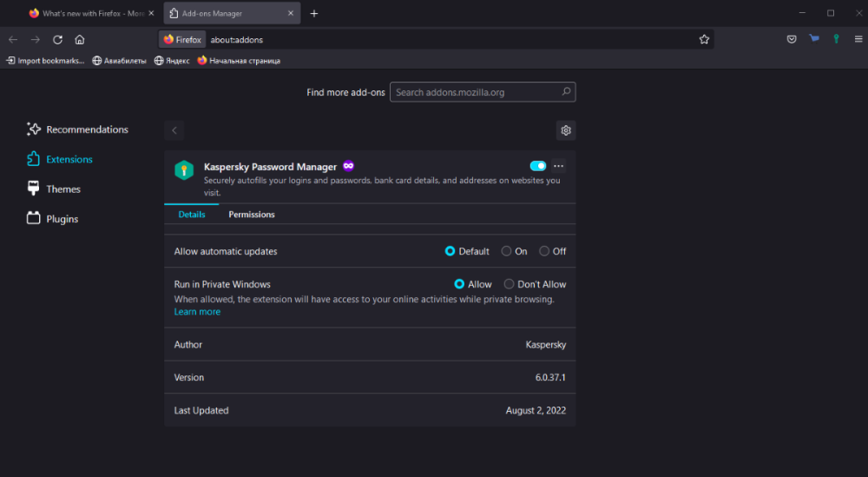Open a new tab with plus button
Viewport: 868px width, 477px height.
(314, 13)
